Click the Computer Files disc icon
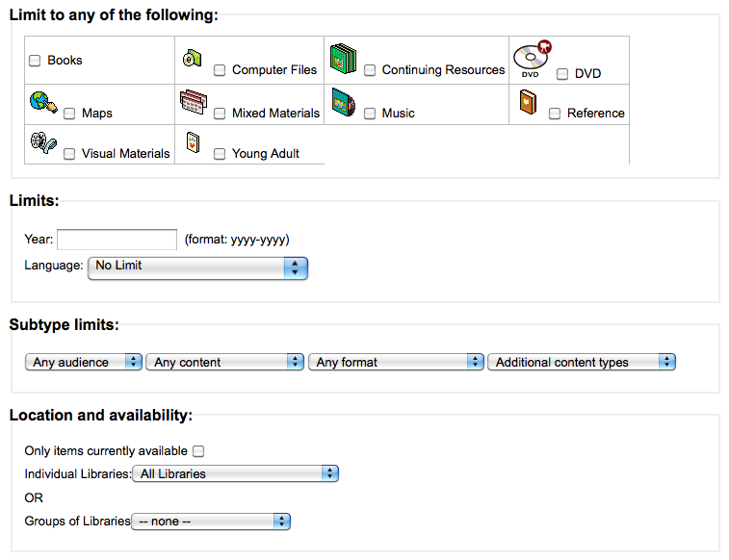 [192, 58]
